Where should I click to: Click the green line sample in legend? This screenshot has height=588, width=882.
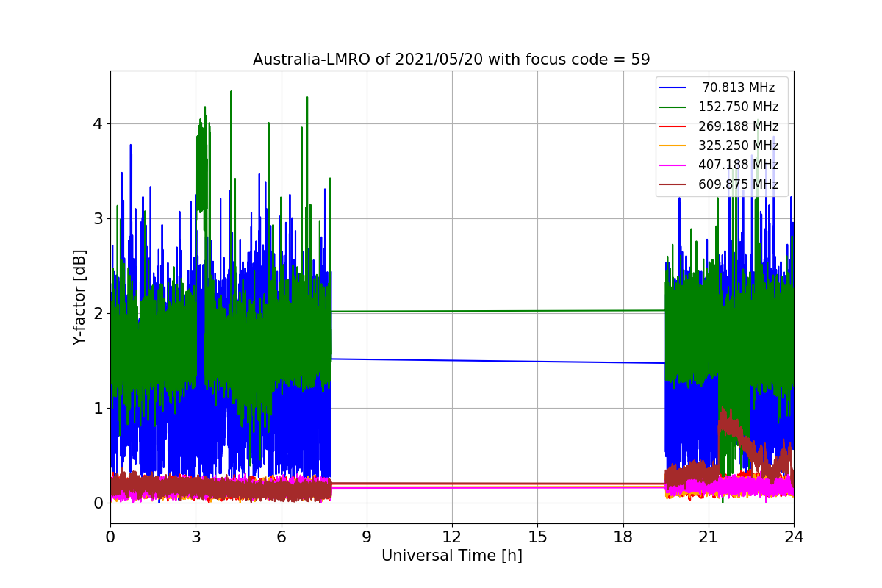pos(673,107)
